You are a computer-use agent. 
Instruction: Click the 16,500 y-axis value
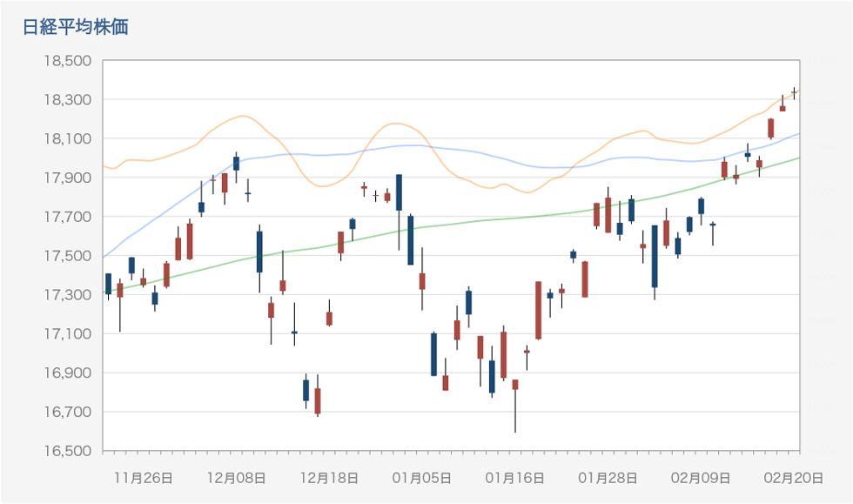[67, 451]
